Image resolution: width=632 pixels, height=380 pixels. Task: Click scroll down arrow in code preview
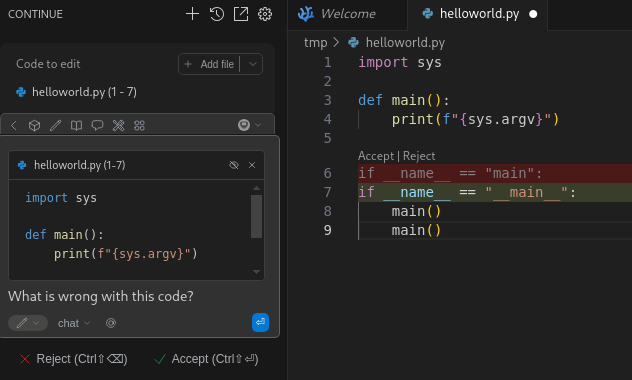click(256, 272)
